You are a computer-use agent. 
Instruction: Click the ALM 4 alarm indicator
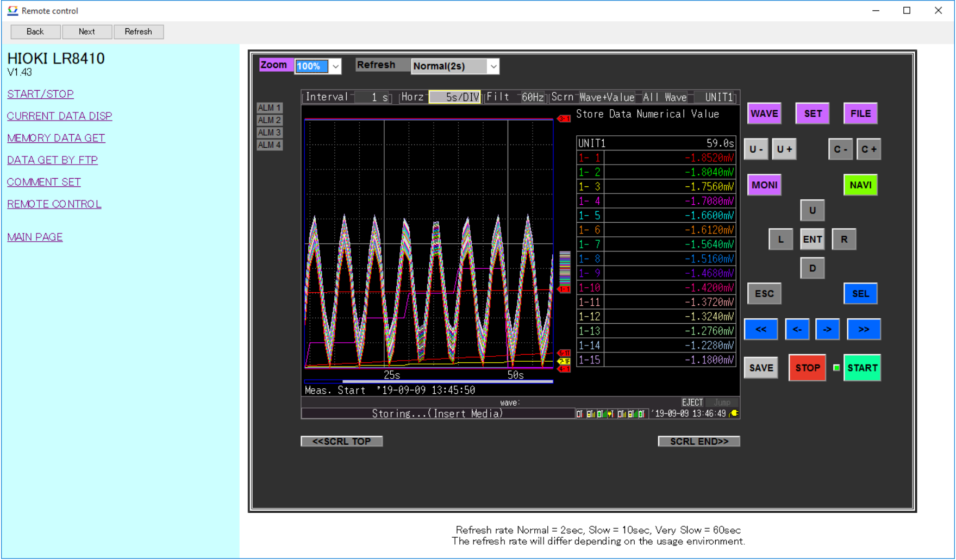click(269, 145)
